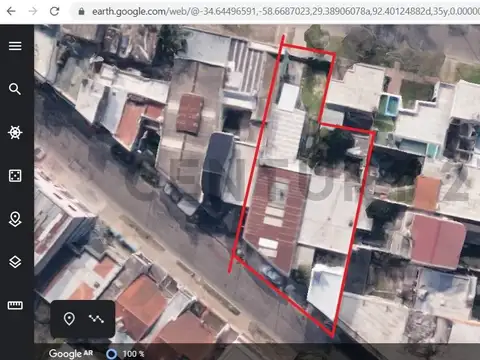Open the Search tool in sidebar
The width and height of the screenshot is (480, 360).
pos(15,89)
